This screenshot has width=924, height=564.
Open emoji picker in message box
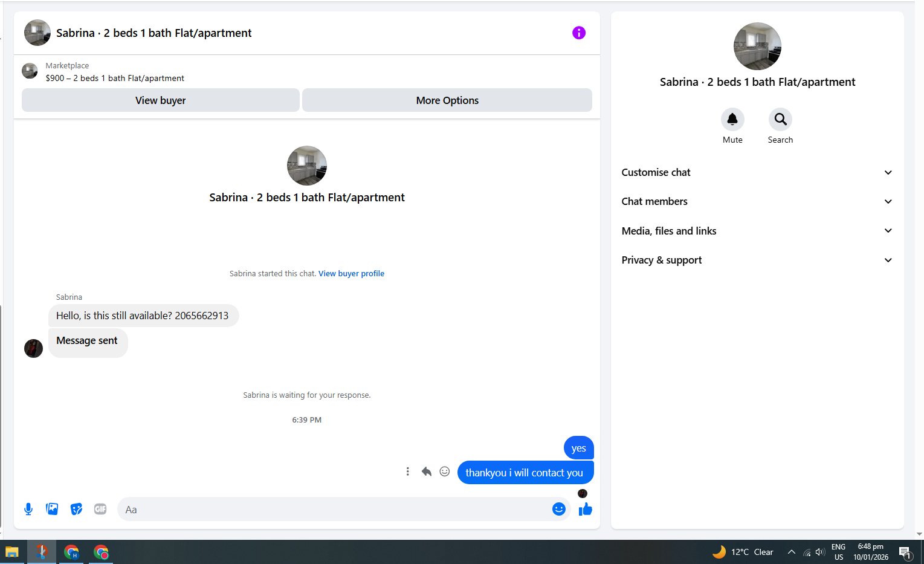(x=558, y=509)
